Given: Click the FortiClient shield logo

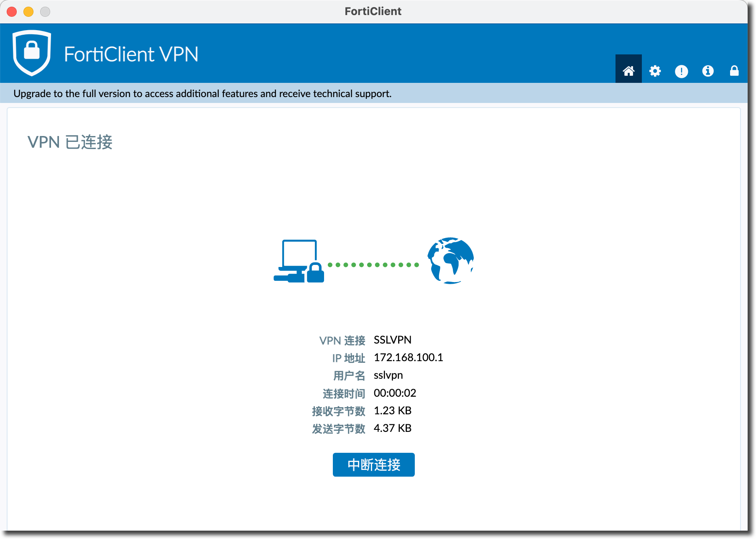Looking at the screenshot, I should 32,53.
